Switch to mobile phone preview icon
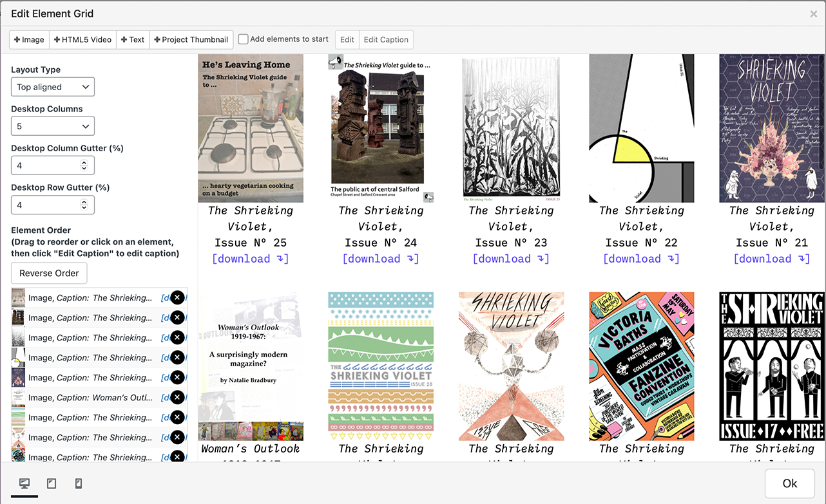The width and height of the screenshot is (826, 504). tap(79, 483)
